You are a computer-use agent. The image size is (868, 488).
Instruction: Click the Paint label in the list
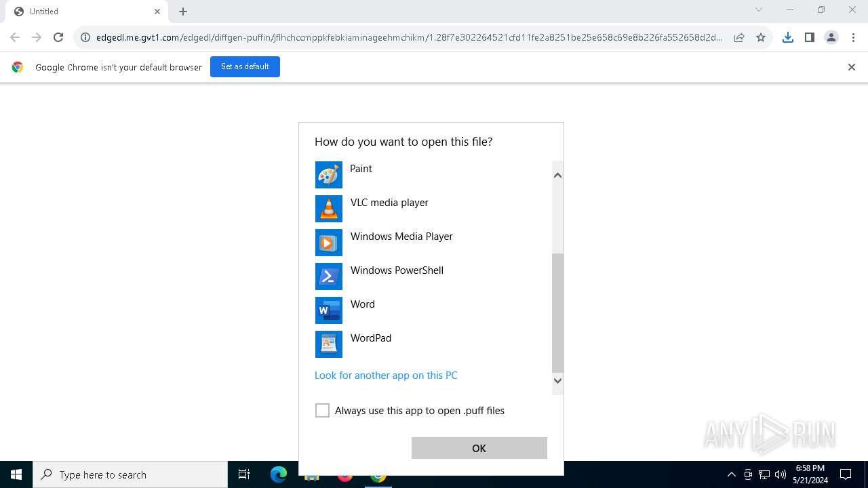(361, 169)
